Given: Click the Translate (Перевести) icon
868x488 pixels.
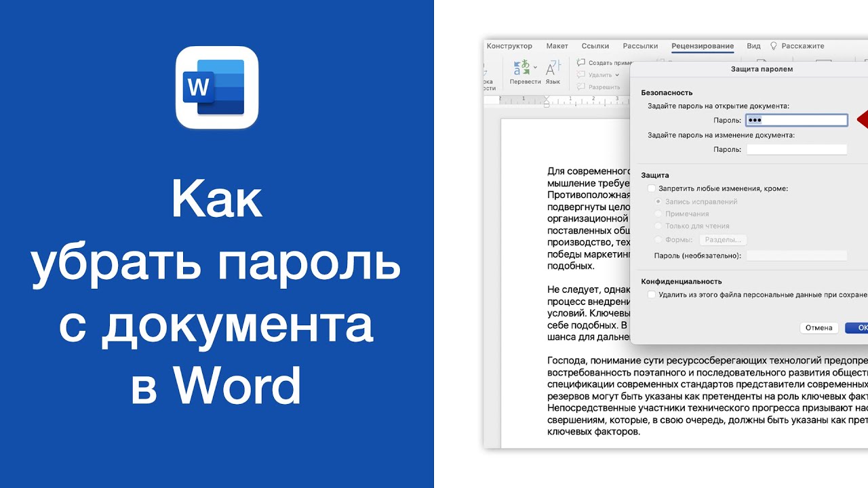Looking at the screenshot, I should (520, 67).
